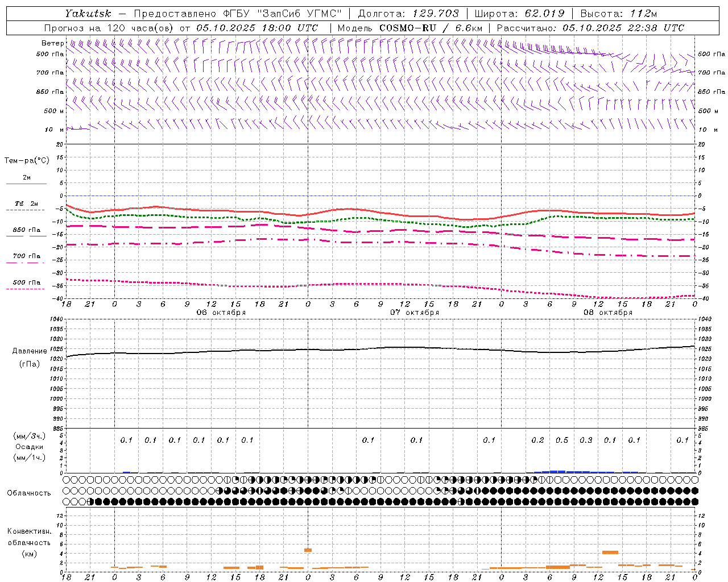Click the "Тем-ра(°C)" temperature label

tap(27, 160)
